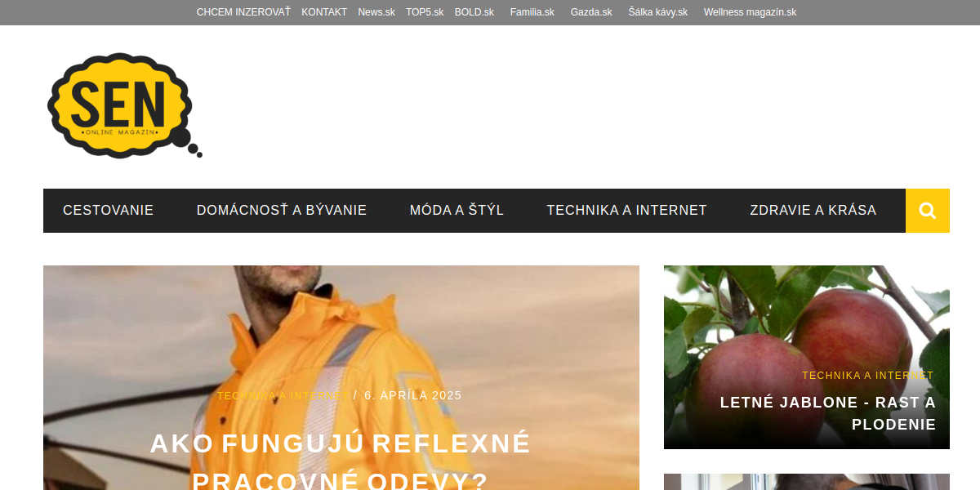Select Domácnosť a bývanie in navigation
980x490 pixels.
282,211
